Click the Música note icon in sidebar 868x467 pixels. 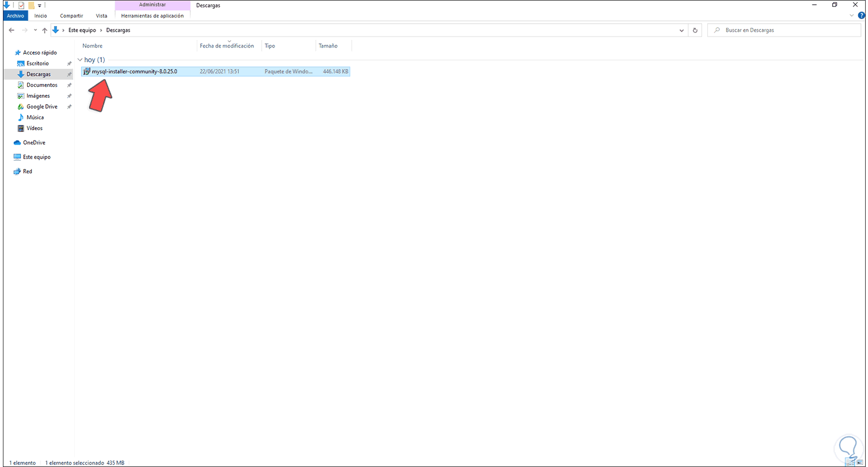[x=21, y=117]
